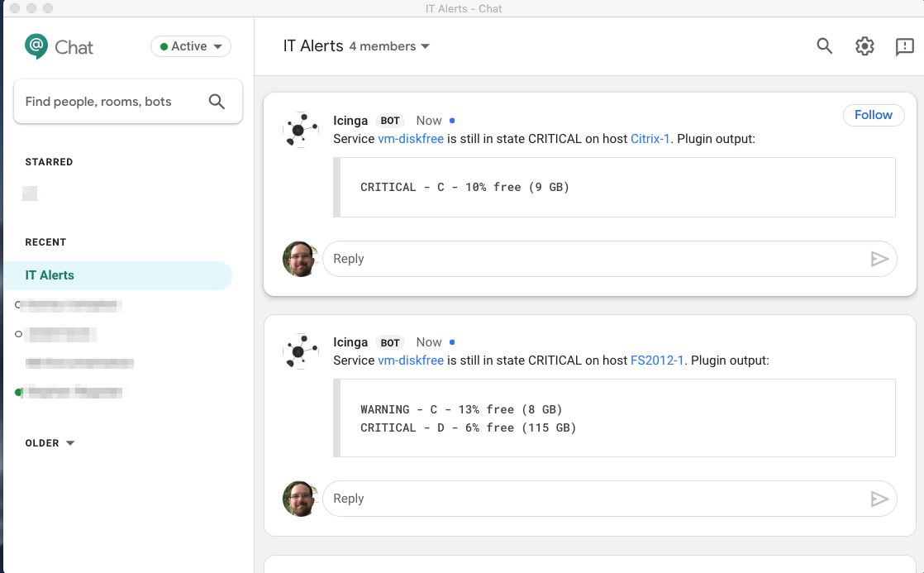The height and width of the screenshot is (573, 924).
Task: Click user avatar beside Citrix-1 reply box
Action: tap(301, 259)
